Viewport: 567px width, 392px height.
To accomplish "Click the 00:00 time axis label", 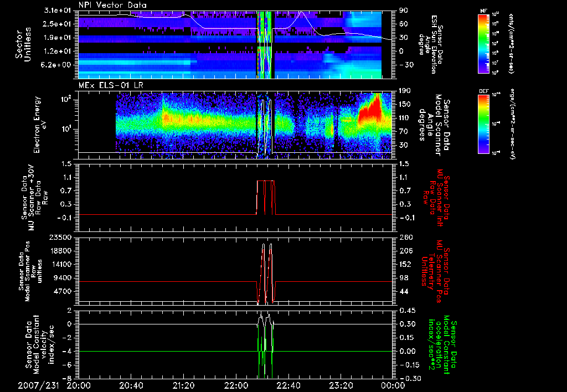I will 393,385.
